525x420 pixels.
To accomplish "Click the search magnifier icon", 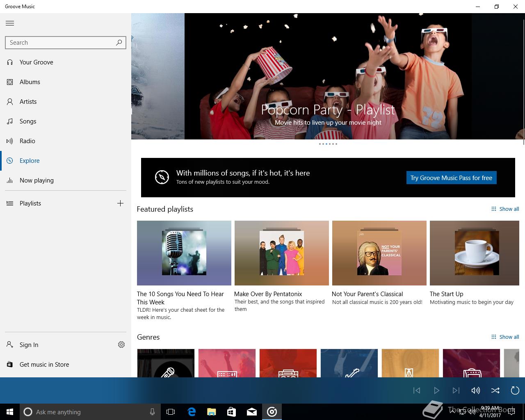I will 119,42.
